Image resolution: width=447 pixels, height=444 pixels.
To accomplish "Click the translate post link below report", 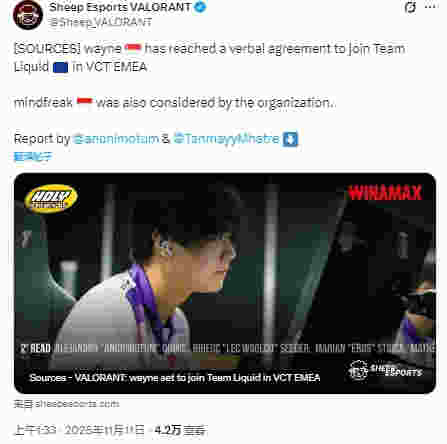I will 33,156.
